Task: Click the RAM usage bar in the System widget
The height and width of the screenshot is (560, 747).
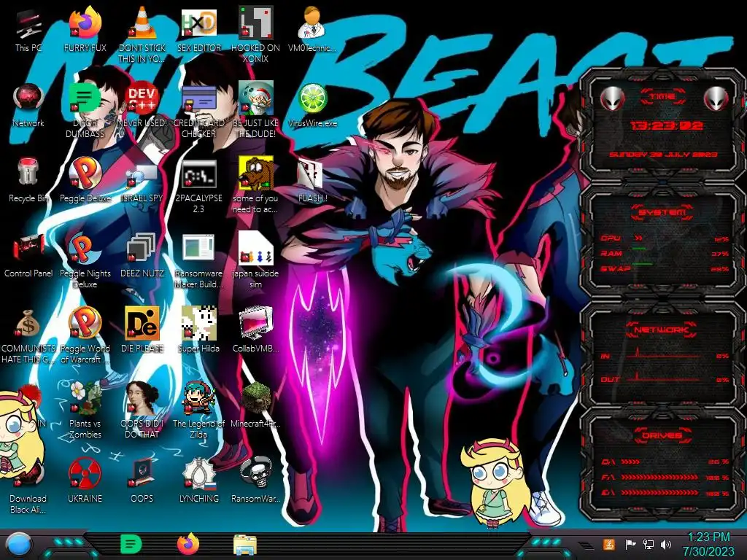Action: 639,249
